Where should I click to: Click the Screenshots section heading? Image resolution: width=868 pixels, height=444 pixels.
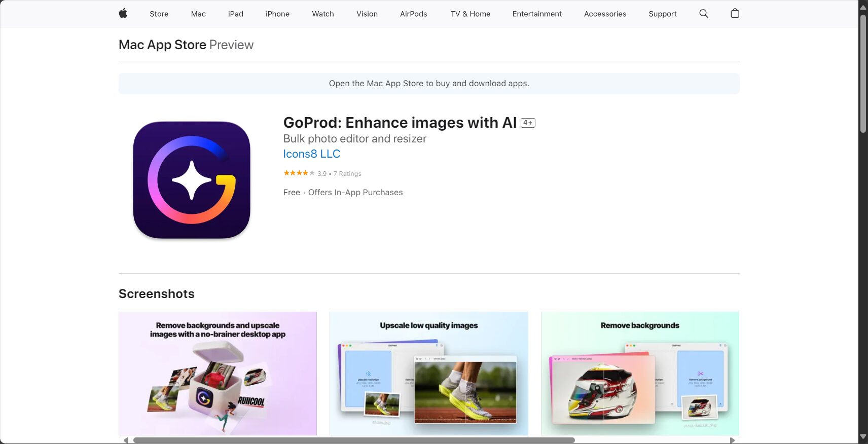(157, 294)
